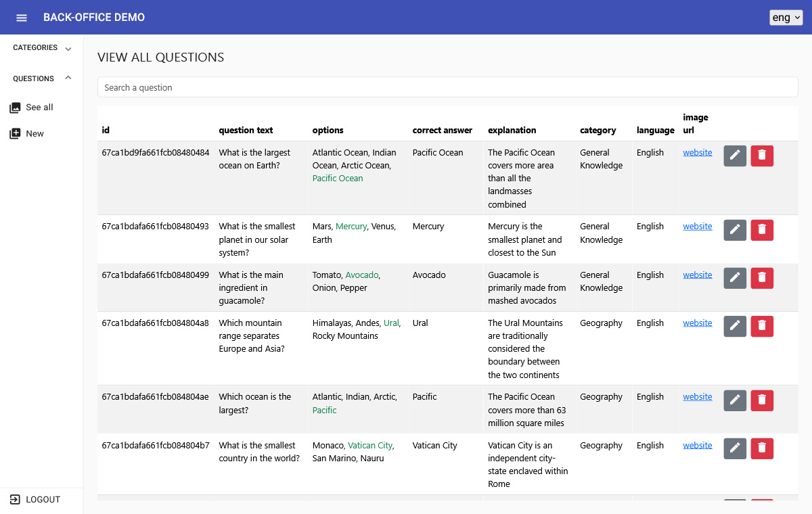This screenshot has height=514, width=812.
Task: Collapse the Questions sidebar section
Action: [x=42, y=78]
